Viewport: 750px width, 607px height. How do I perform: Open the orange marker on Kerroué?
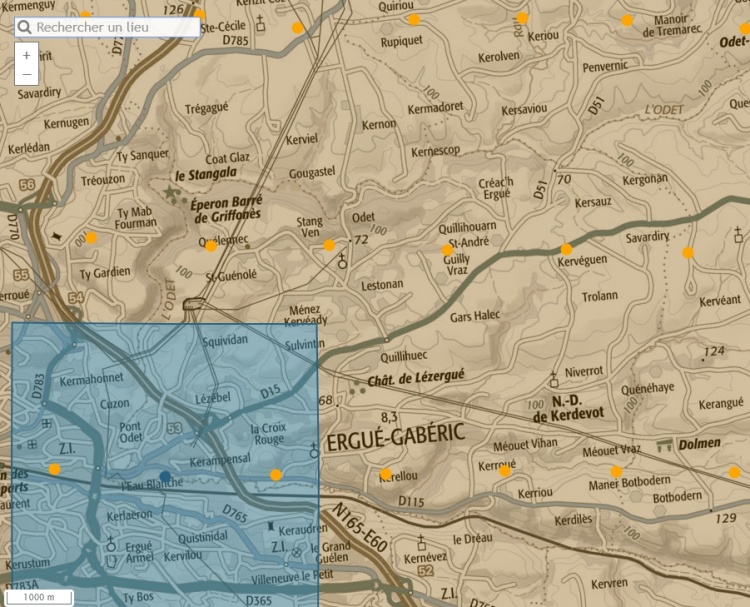[506, 471]
